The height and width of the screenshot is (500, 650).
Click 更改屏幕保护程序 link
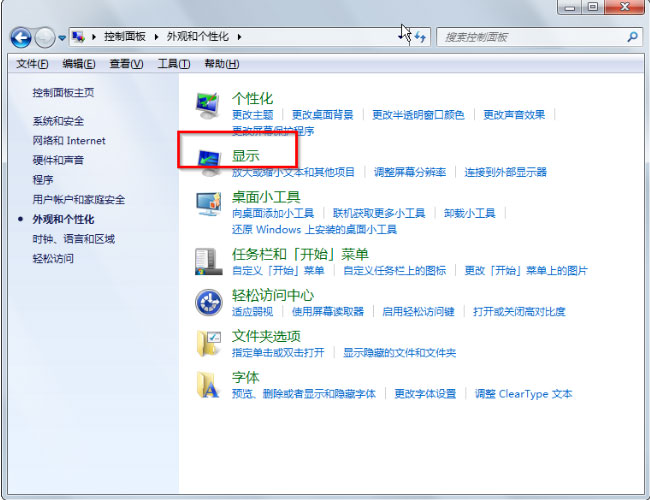point(273,131)
